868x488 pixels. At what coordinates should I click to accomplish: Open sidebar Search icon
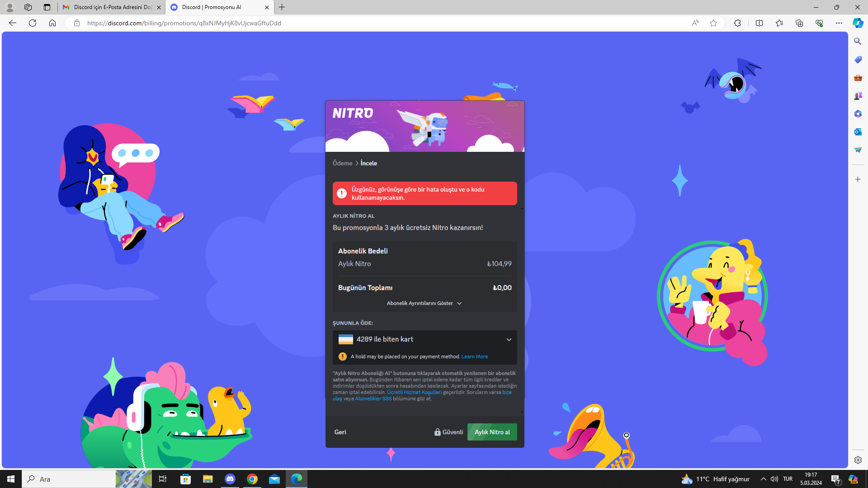858,41
